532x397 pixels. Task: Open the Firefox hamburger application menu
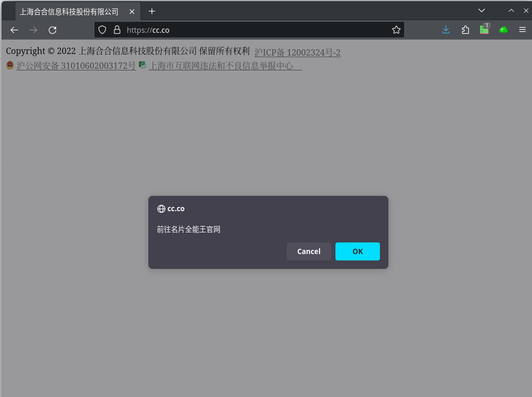[522, 30]
